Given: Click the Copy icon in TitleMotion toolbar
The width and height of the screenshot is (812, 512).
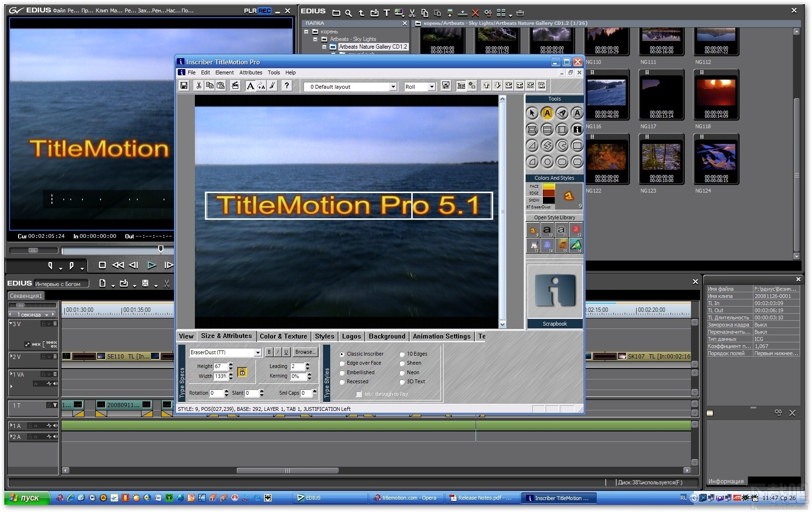Looking at the screenshot, I should coord(210,86).
